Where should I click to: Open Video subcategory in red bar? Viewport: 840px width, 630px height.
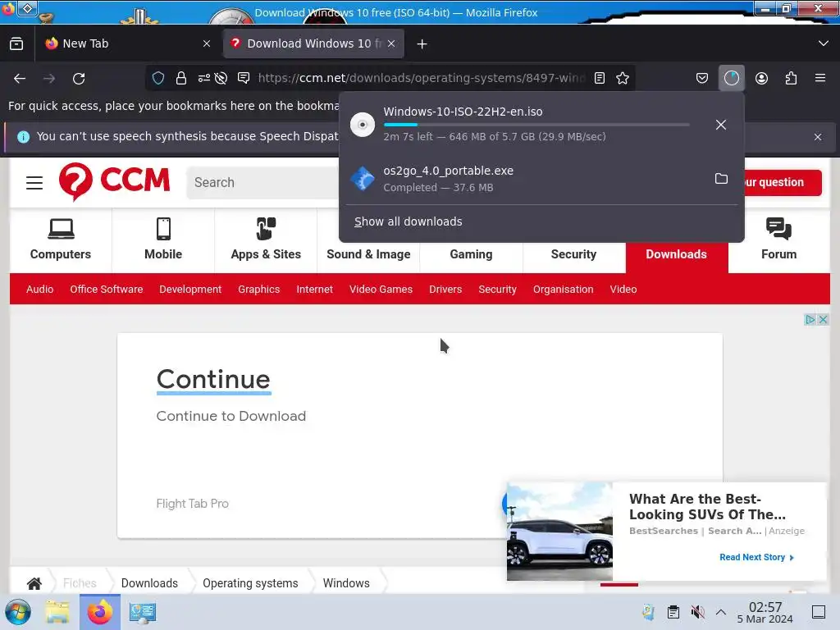(623, 290)
